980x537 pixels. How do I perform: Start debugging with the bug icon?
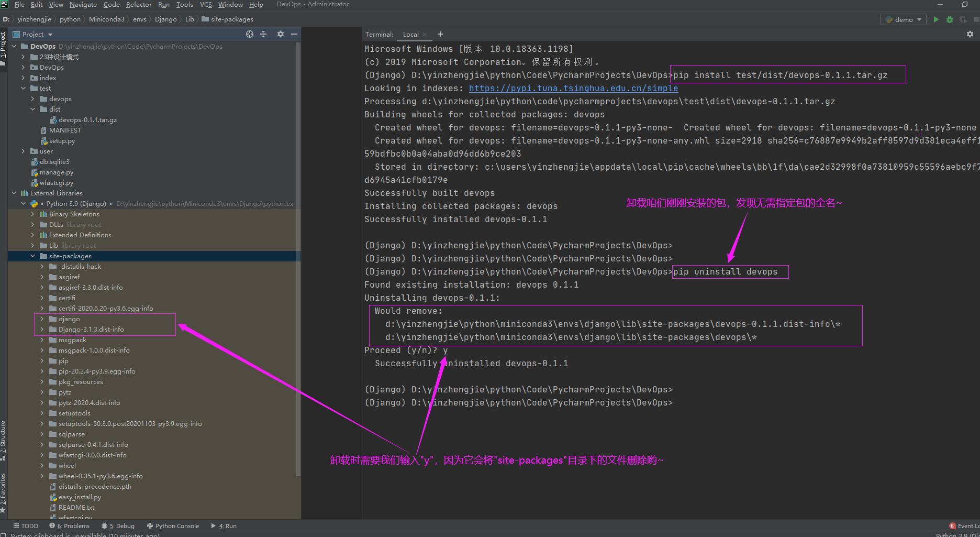[x=949, y=19]
